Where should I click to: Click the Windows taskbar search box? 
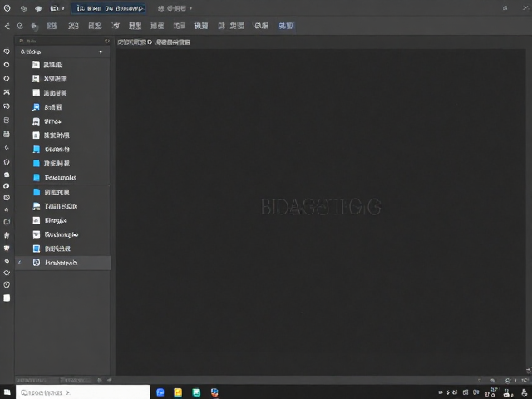click(x=82, y=392)
